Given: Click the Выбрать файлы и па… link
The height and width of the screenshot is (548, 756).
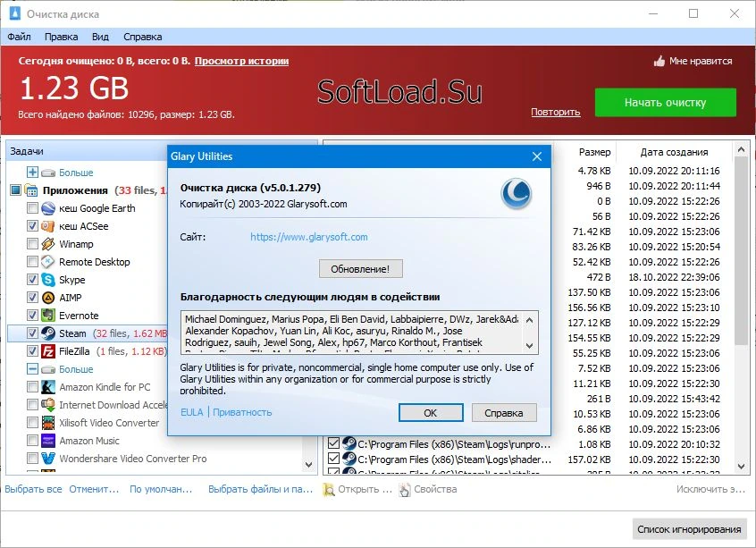Looking at the screenshot, I should coord(260,489).
